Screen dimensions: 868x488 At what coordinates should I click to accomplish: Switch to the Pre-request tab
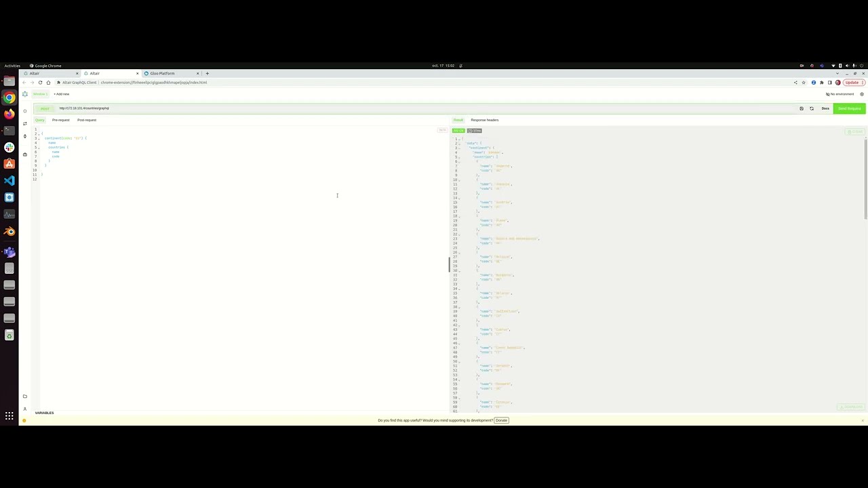[x=60, y=120]
